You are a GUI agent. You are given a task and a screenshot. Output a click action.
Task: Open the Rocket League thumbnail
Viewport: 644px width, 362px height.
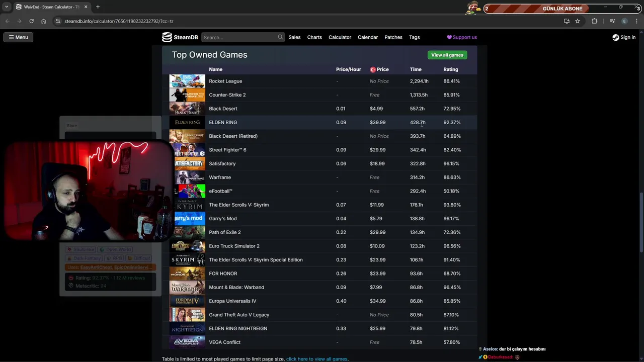[187, 81]
